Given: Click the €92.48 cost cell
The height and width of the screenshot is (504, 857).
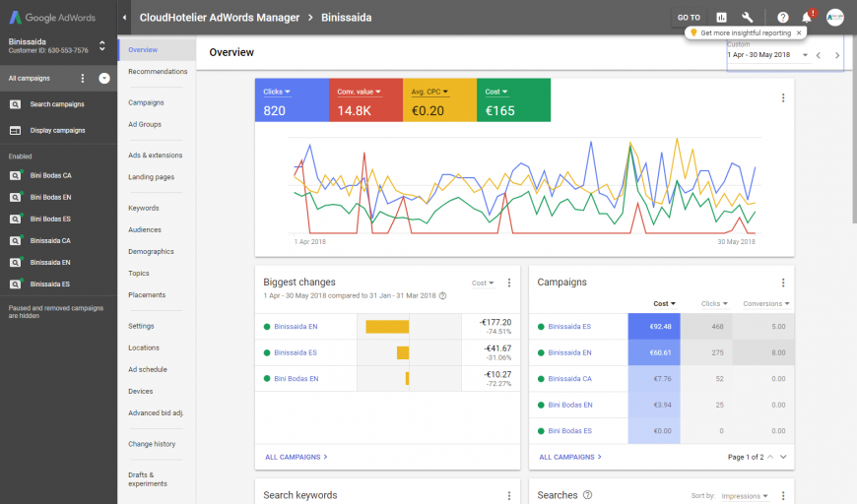Looking at the screenshot, I should [x=654, y=327].
